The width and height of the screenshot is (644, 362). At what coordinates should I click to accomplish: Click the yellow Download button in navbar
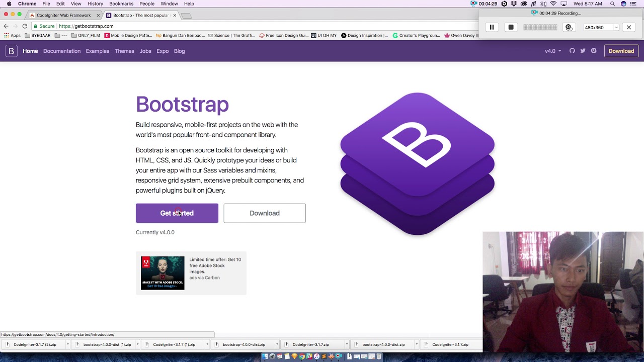[x=621, y=51]
